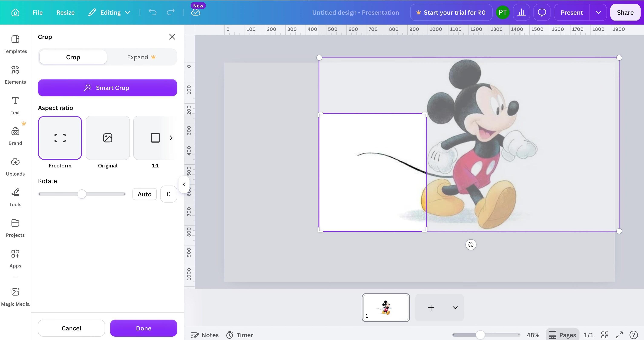Go to Canva home icon

point(15,13)
